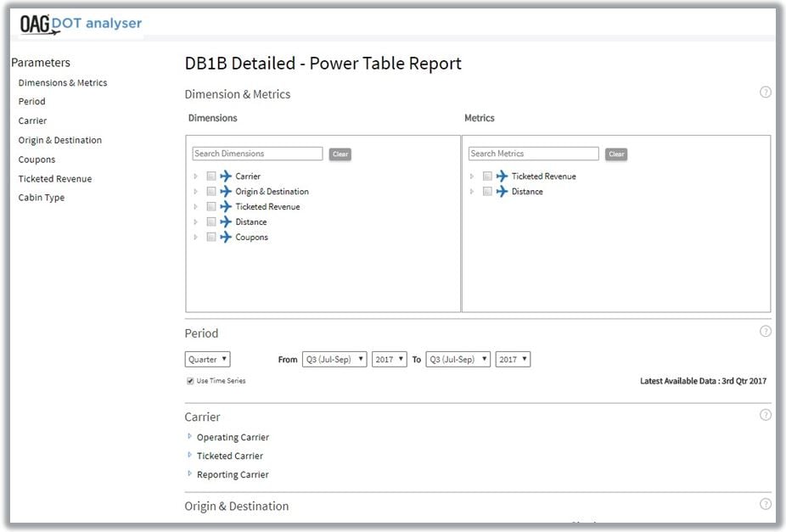
Task: Select Cabin Type in the Parameters sidebar
Action: [x=42, y=198]
